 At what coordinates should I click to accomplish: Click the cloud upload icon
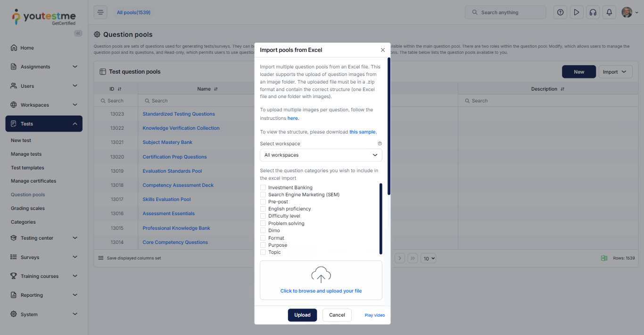point(321,275)
